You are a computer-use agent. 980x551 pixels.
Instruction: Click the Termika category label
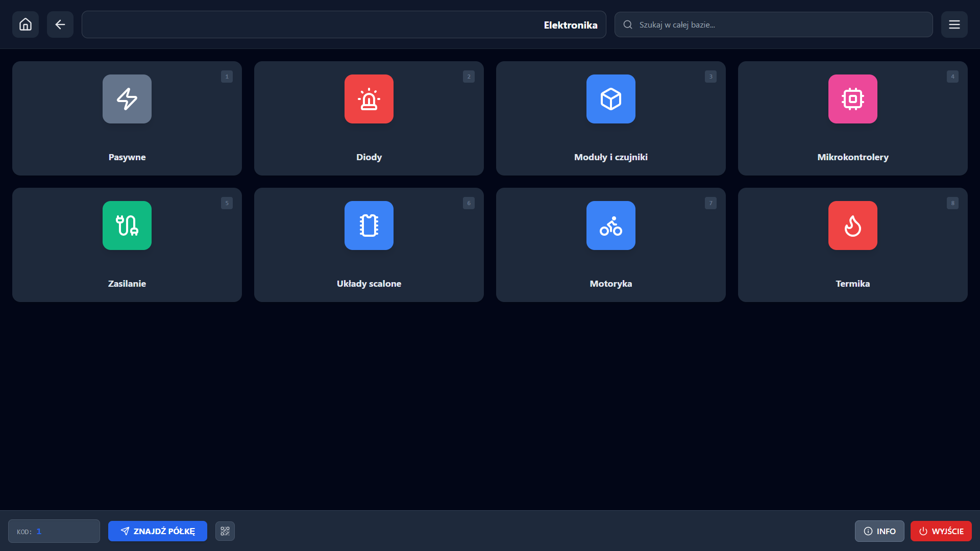(x=852, y=284)
